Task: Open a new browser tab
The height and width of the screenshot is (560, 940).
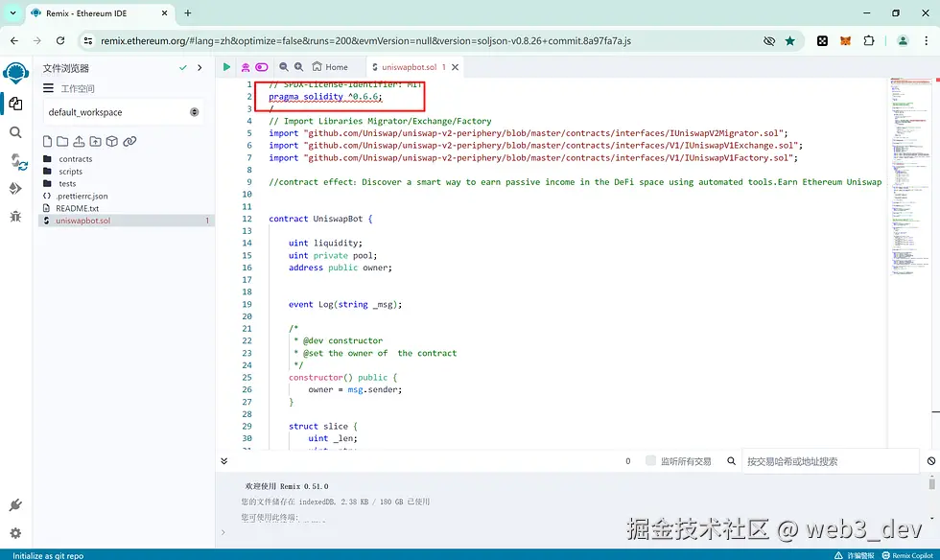Action: click(188, 12)
